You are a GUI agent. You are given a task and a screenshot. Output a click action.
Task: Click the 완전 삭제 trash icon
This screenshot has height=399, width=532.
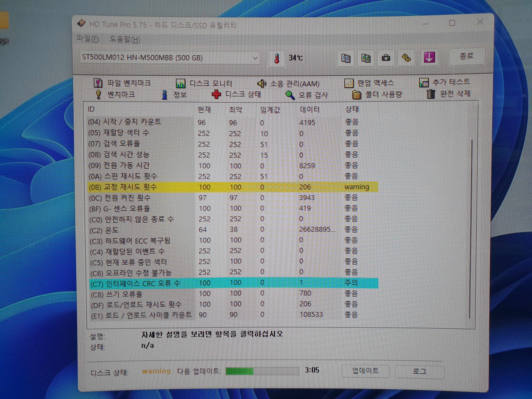tap(431, 94)
